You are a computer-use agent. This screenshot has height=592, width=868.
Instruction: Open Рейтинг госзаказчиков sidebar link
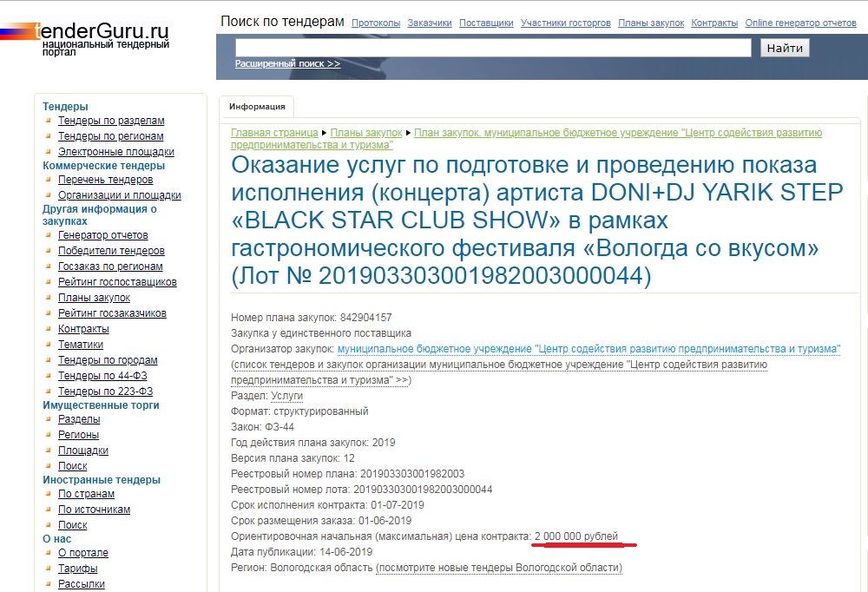(112, 312)
